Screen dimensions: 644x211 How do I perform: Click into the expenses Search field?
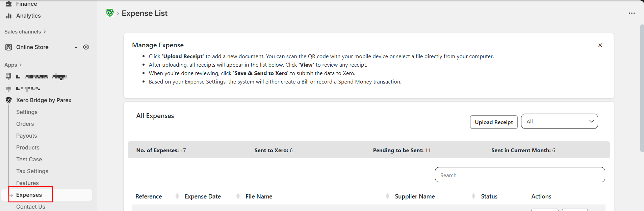519,175
